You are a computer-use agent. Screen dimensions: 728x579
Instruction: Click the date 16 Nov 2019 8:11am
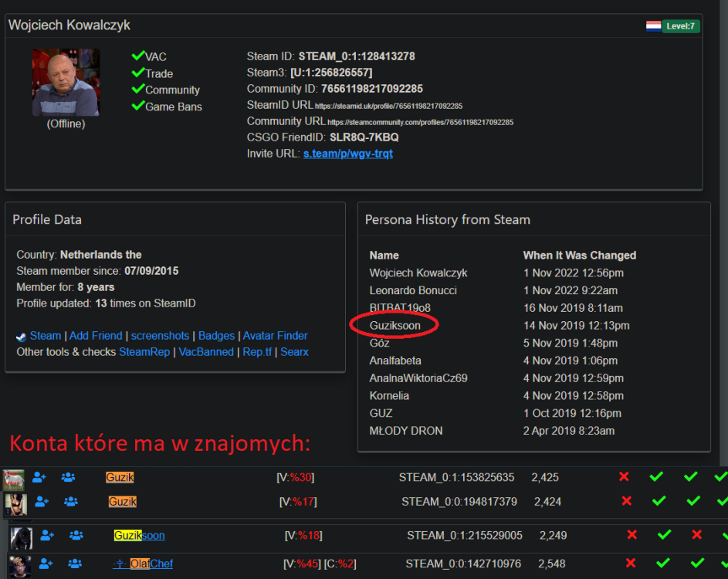(x=573, y=308)
